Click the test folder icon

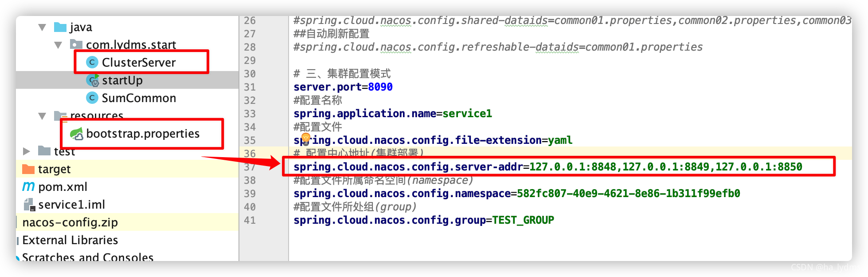tap(44, 151)
